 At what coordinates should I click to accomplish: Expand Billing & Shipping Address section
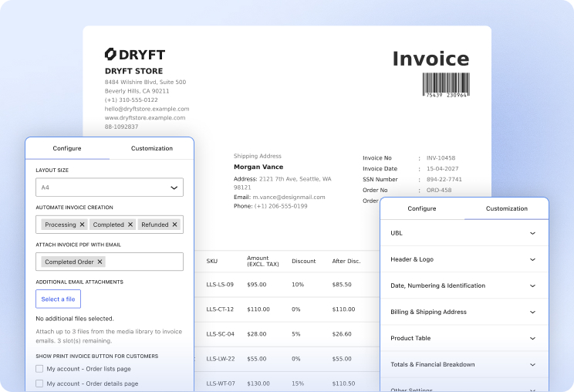pyautogui.click(x=464, y=313)
